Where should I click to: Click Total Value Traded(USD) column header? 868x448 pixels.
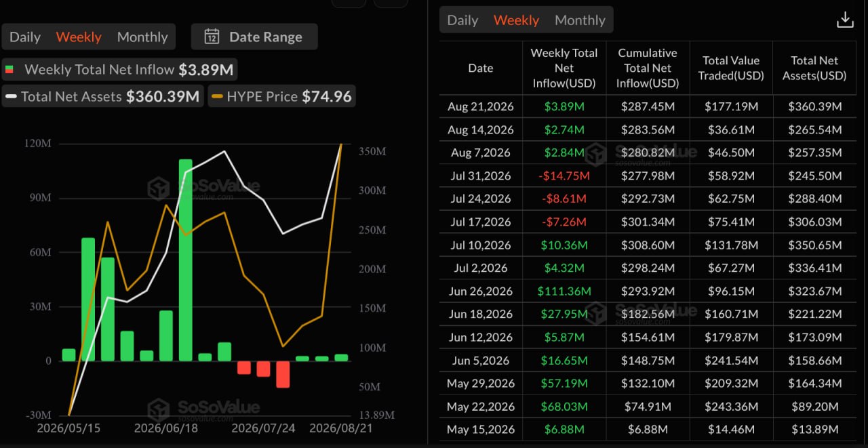pos(731,68)
